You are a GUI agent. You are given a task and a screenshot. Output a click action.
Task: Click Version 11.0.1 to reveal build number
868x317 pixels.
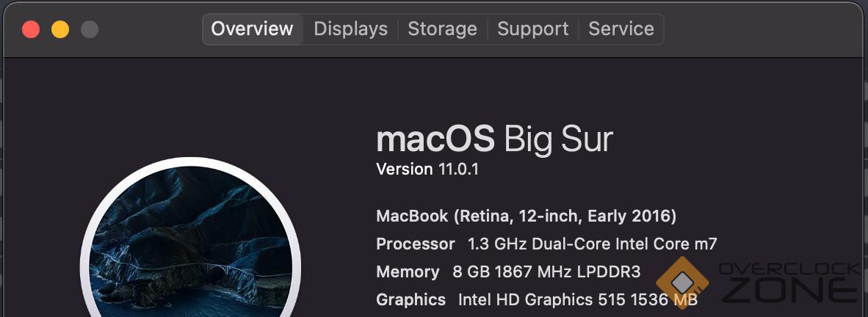(x=427, y=170)
